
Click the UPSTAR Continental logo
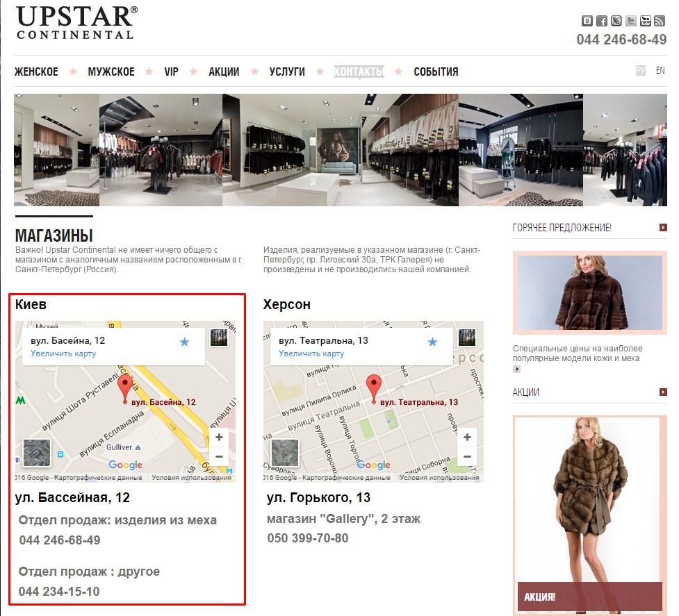tap(76, 22)
